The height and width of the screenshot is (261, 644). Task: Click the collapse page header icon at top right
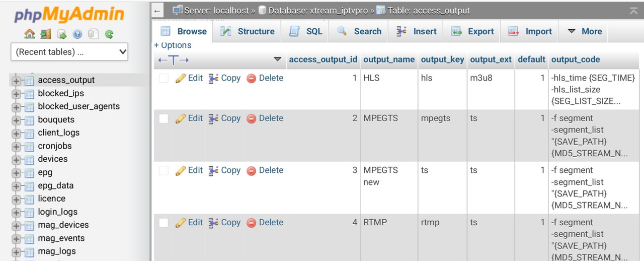point(633,11)
